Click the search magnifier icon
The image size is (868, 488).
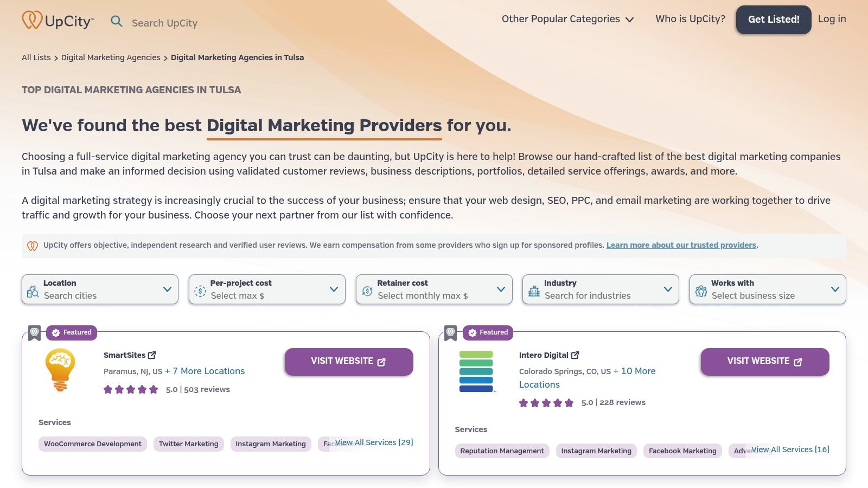[117, 21]
